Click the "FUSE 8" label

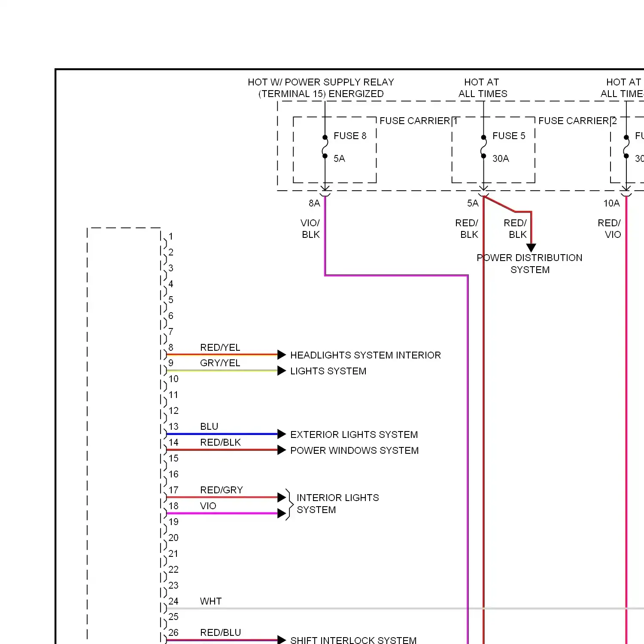(x=350, y=136)
